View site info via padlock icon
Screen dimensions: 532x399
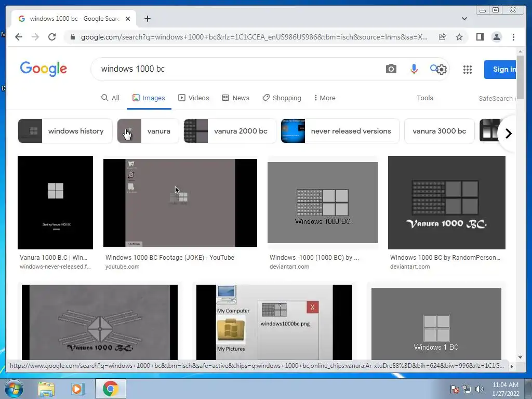tap(73, 37)
